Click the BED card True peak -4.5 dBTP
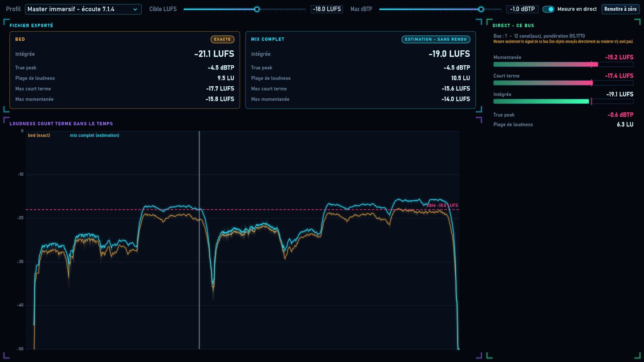644x362 pixels. [221, 68]
